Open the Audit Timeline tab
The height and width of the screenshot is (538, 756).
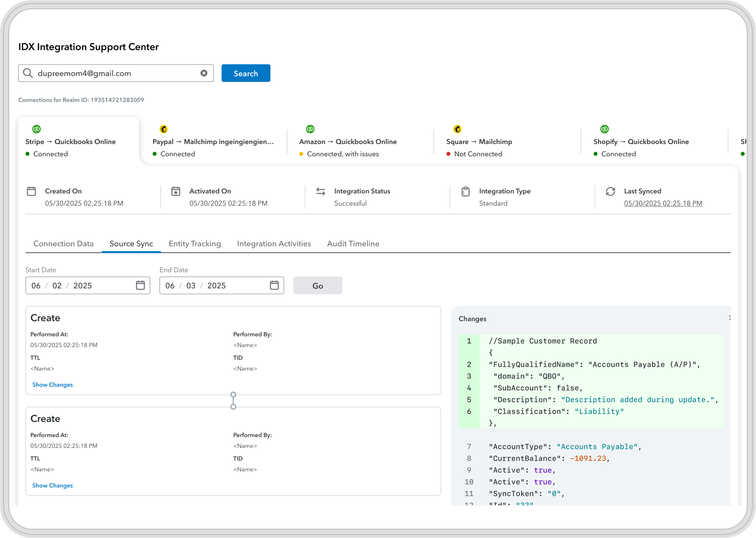(x=353, y=244)
